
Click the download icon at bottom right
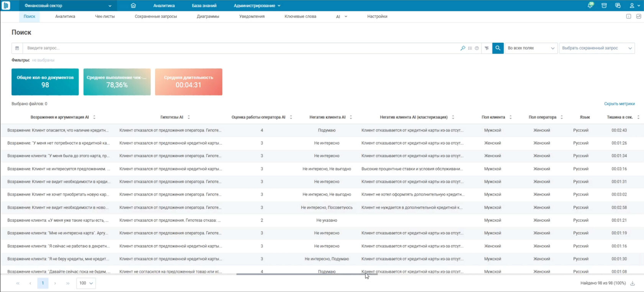point(632,283)
